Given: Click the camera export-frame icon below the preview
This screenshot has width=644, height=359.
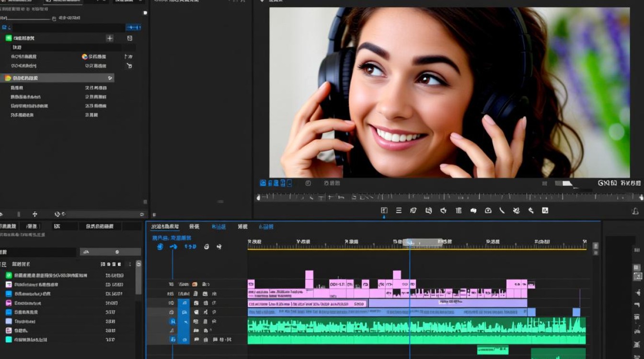Looking at the screenshot, I should click(x=488, y=210).
